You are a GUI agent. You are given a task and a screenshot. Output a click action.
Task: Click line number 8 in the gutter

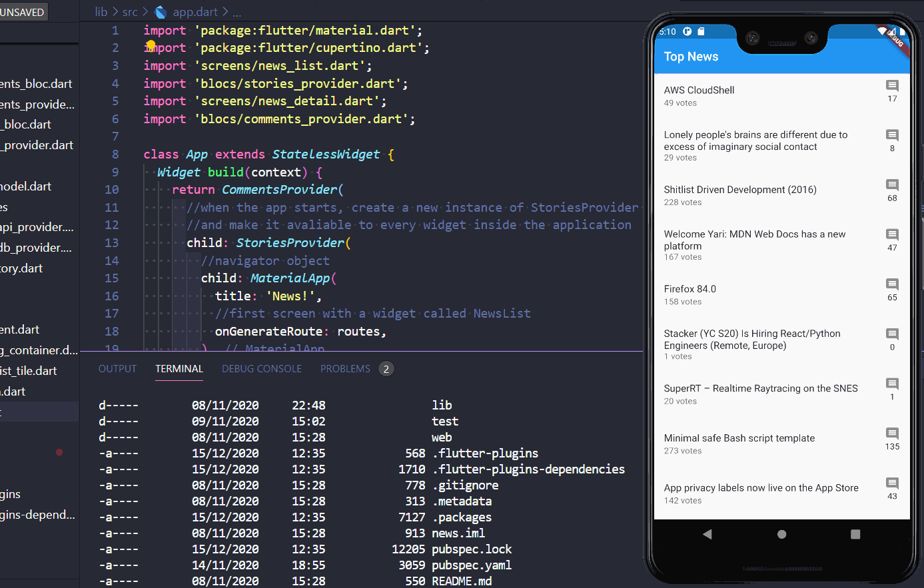pyautogui.click(x=115, y=154)
